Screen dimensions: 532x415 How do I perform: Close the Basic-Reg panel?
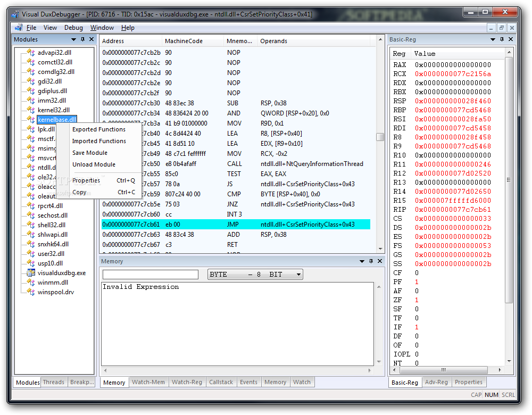click(x=511, y=39)
